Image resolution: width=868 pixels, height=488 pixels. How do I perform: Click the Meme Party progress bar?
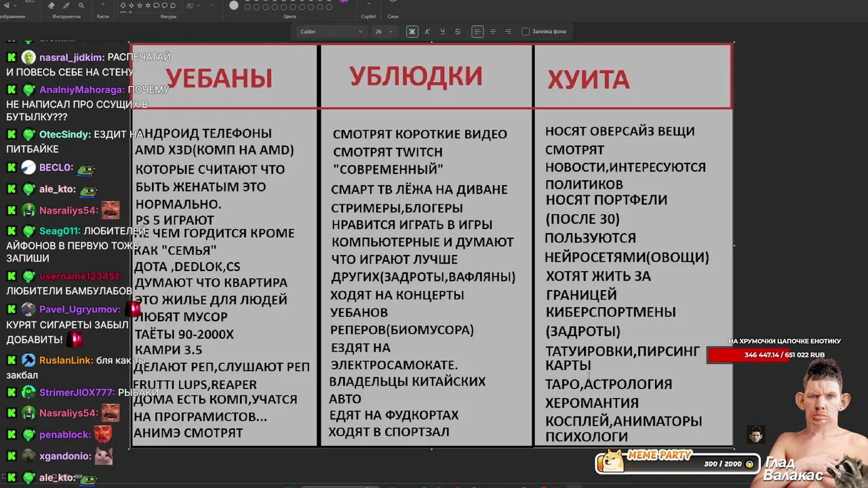tap(678, 464)
